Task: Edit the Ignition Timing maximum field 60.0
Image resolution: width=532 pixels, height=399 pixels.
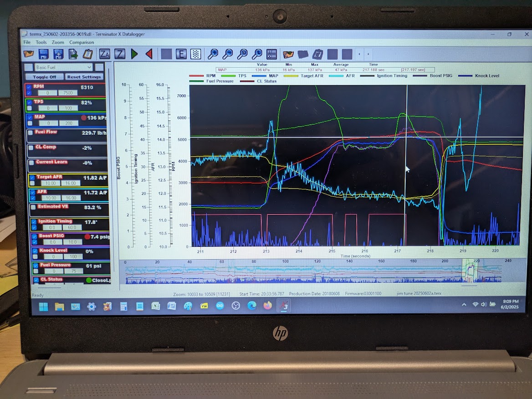Action: [72, 228]
